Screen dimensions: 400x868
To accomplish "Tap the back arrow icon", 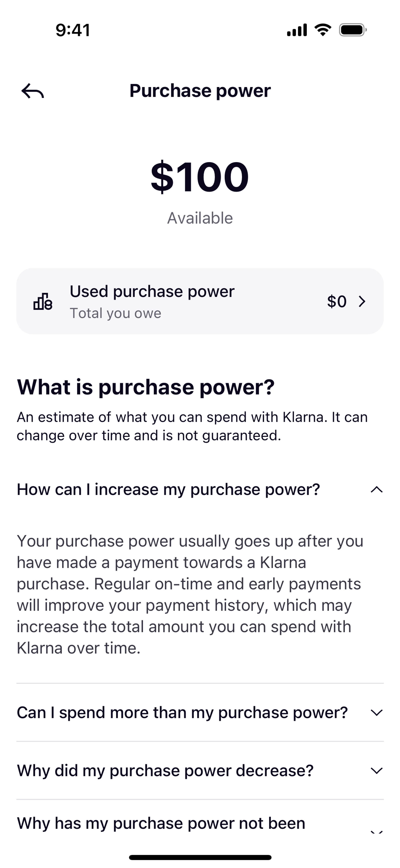I will (x=33, y=91).
